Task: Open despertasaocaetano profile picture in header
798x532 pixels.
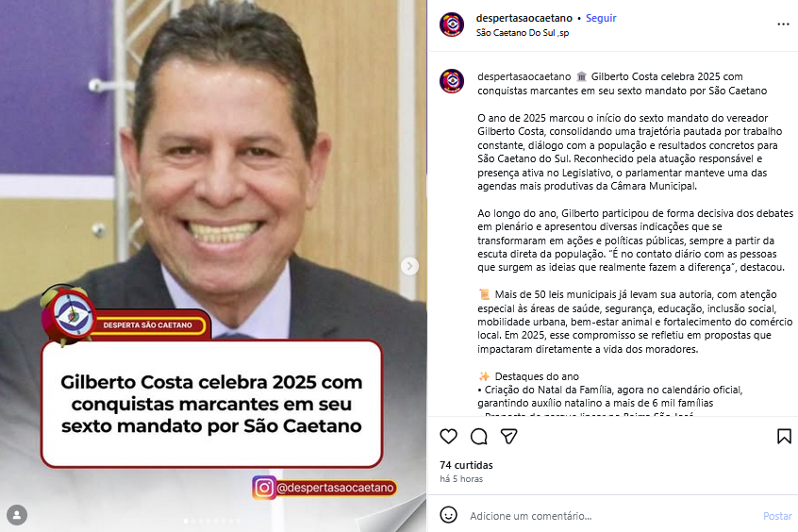Action: click(452, 25)
